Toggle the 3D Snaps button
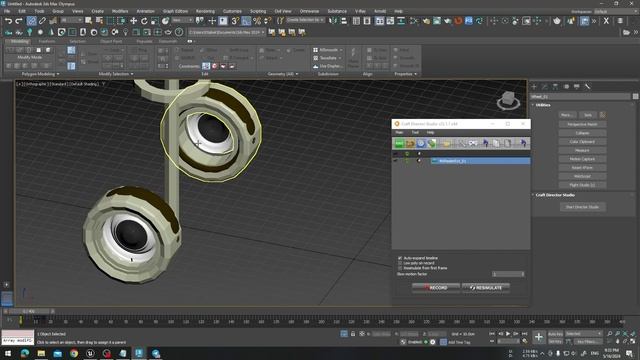This screenshot has width=640, height=360. tap(235, 20)
